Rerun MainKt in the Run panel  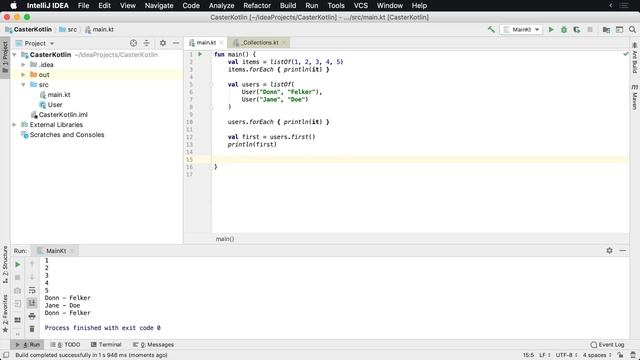[x=18, y=264]
